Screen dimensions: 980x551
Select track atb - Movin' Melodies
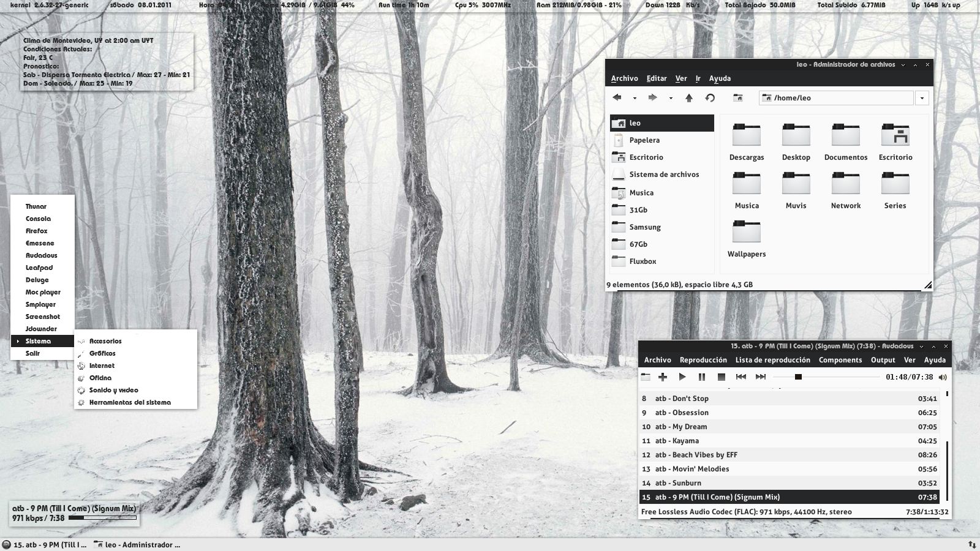click(x=790, y=469)
